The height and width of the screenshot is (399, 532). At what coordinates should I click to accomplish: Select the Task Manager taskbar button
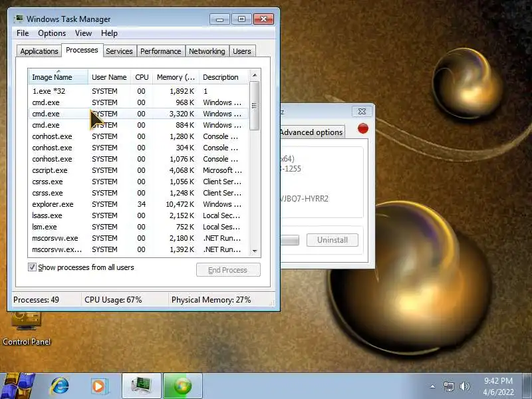pyautogui.click(x=142, y=386)
